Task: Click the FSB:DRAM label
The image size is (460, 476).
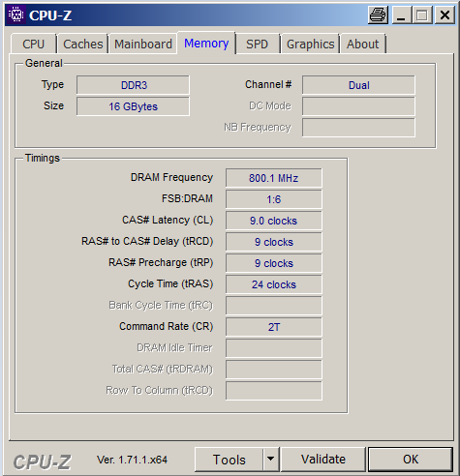Action: click(187, 198)
